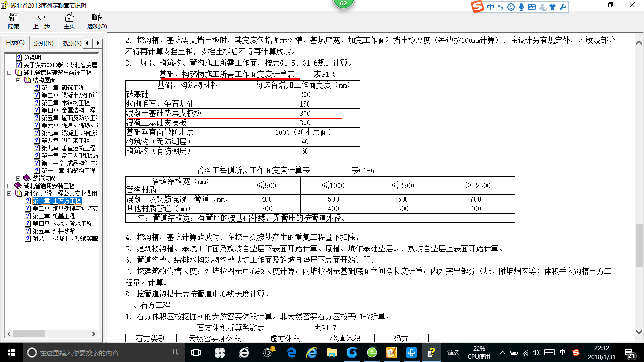Open the 主页 home toolbar button

(x=69, y=21)
